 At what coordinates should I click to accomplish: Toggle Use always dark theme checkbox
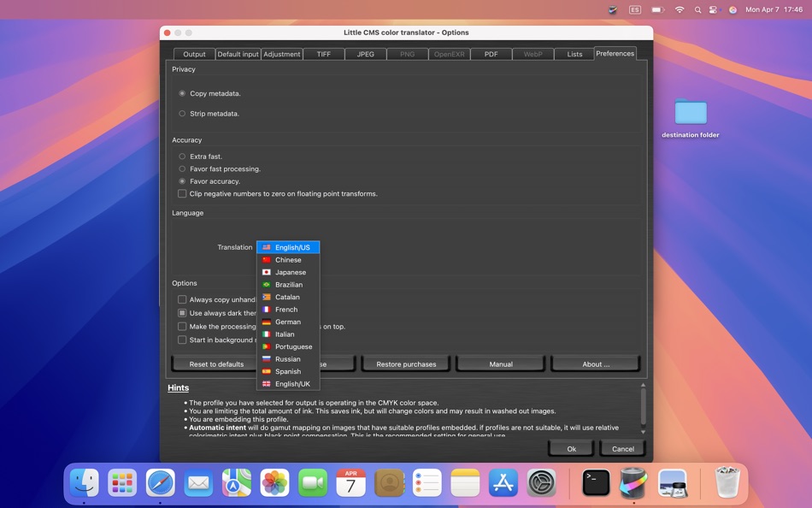(x=182, y=312)
